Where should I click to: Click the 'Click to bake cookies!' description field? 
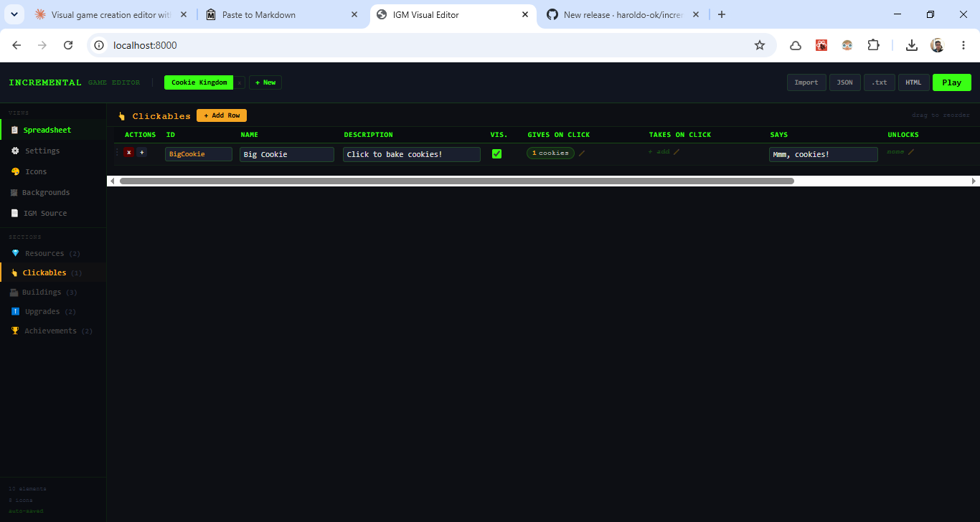(x=412, y=154)
